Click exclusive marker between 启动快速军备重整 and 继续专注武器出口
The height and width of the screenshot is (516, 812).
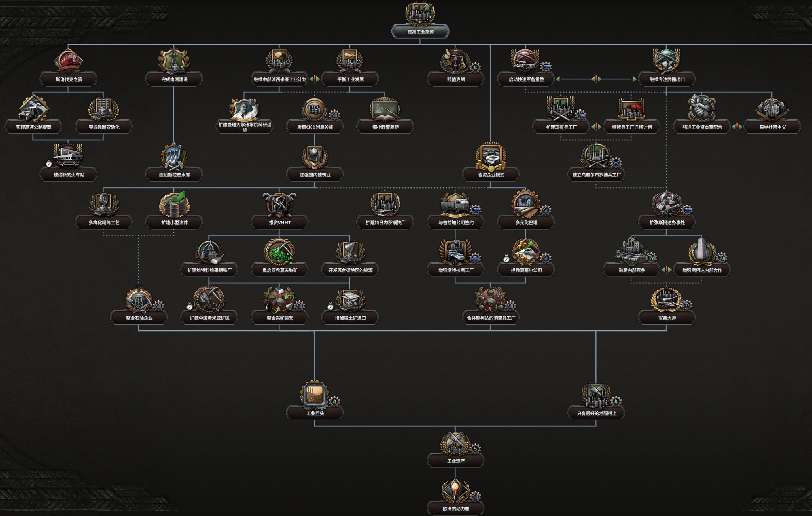click(596, 79)
